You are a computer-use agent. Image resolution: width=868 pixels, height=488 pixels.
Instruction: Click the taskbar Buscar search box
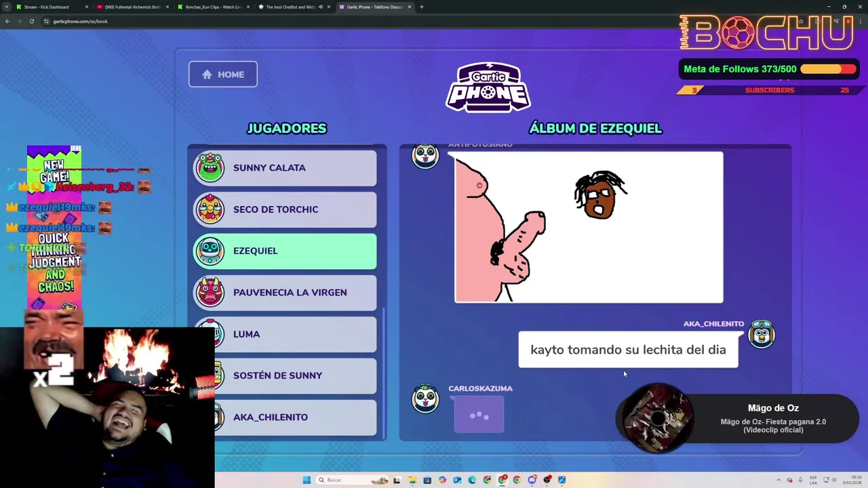(353, 480)
